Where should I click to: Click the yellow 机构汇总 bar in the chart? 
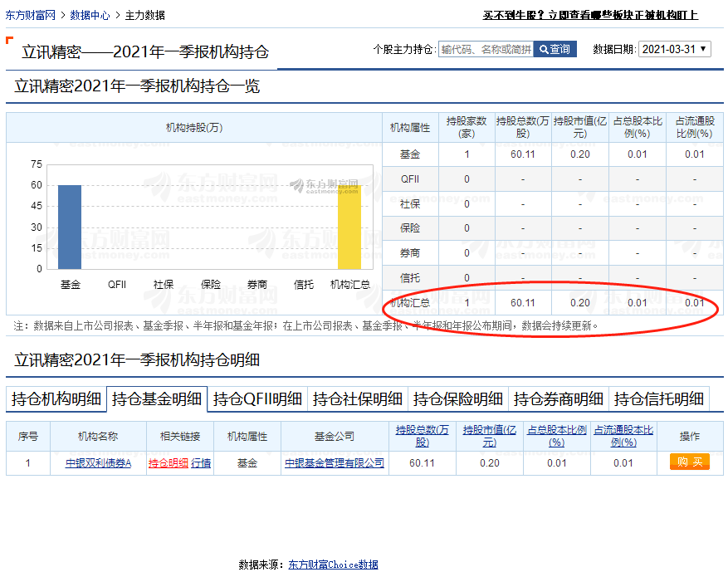(x=349, y=227)
